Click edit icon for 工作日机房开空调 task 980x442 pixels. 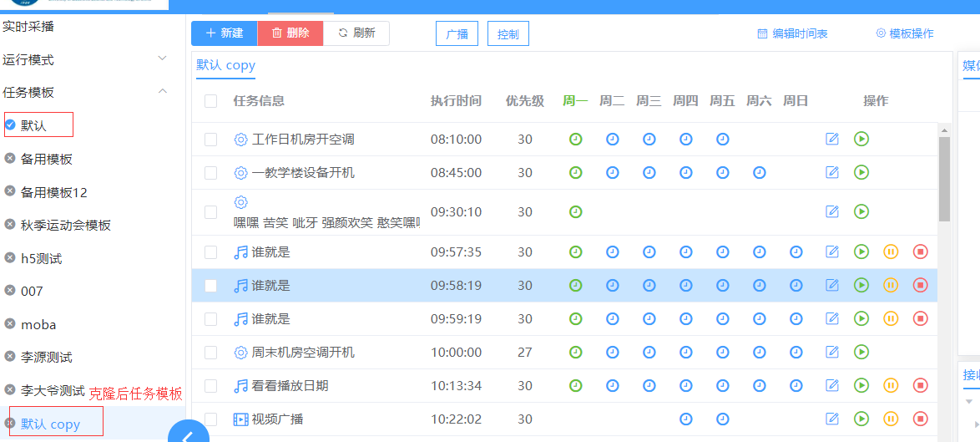point(831,139)
